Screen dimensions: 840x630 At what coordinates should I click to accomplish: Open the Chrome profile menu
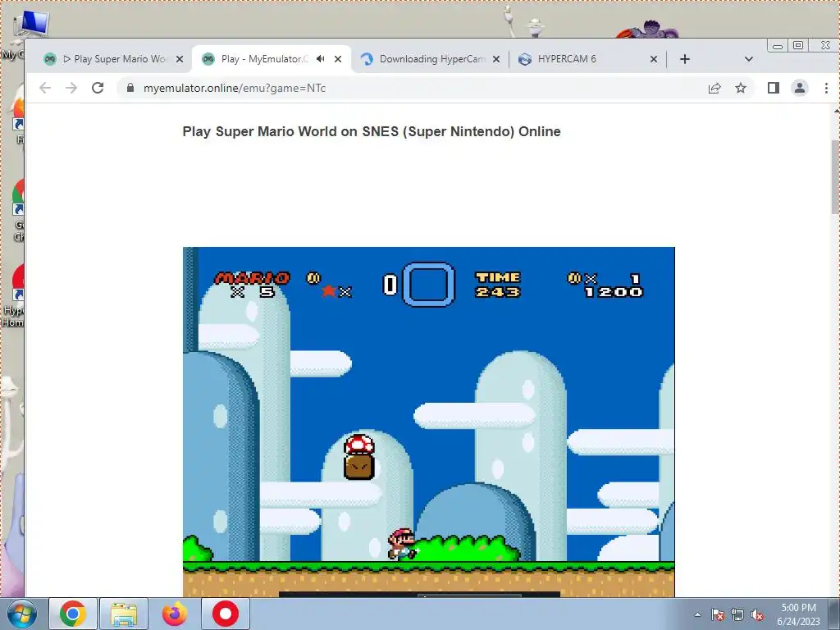click(799, 88)
